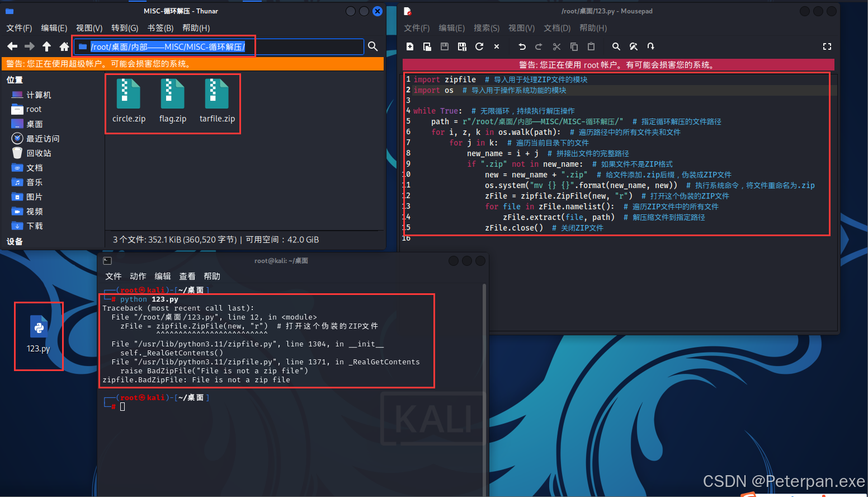868x497 pixels.
Task: Open Find in Mousepad toolbar
Action: point(616,46)
